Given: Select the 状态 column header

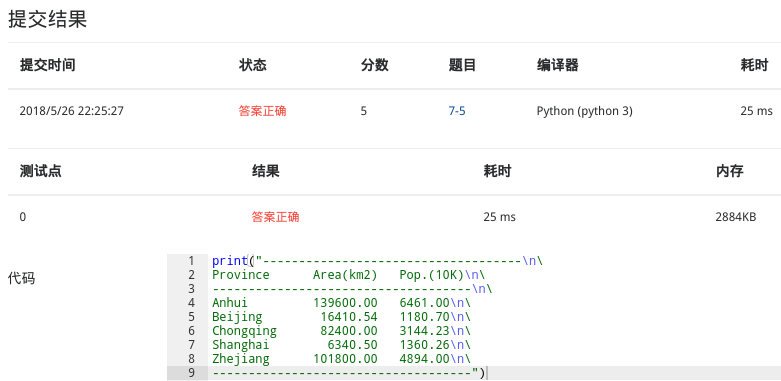Looking at the screenshot, I should tap(253, 65).
